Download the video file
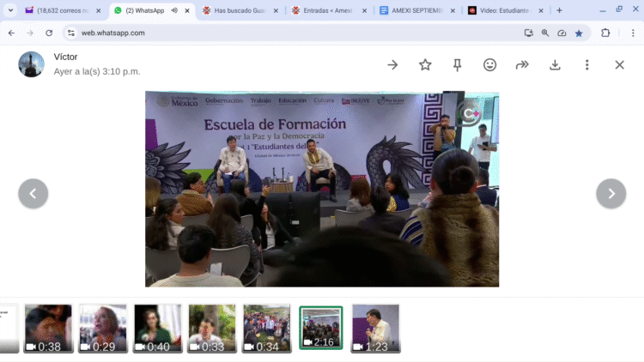Screen dimensions: 644x362 [555, 64]
